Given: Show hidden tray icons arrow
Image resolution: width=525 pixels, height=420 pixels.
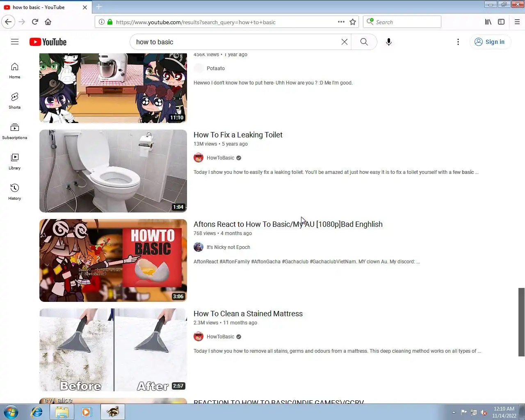Looking at the screenshot, I should [x=454, y=412].
